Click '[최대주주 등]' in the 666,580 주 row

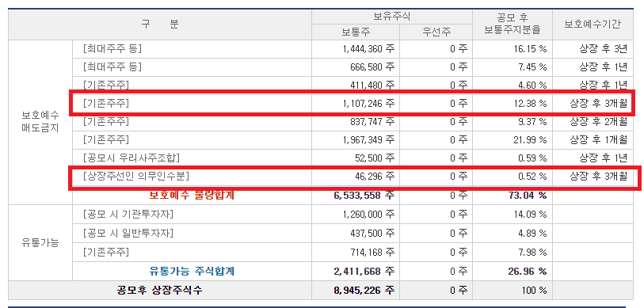pos(112,67)
